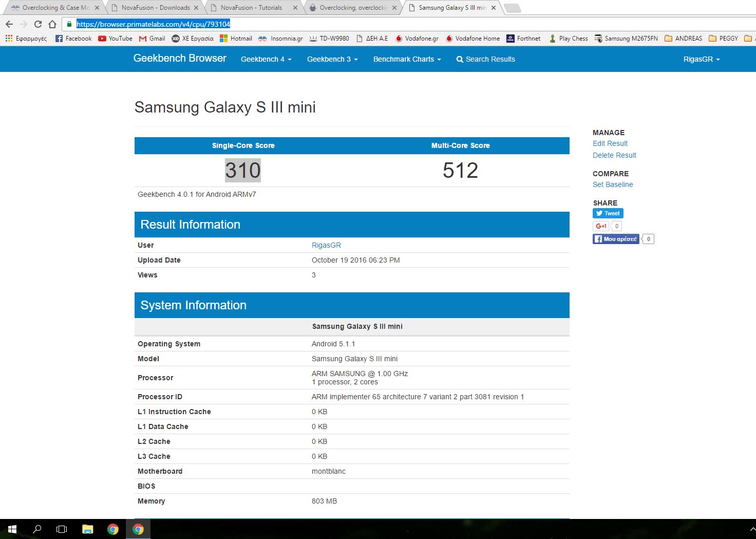Click the Edit Result link
This screenshot has width=756, height=539.
coord(610,143)
